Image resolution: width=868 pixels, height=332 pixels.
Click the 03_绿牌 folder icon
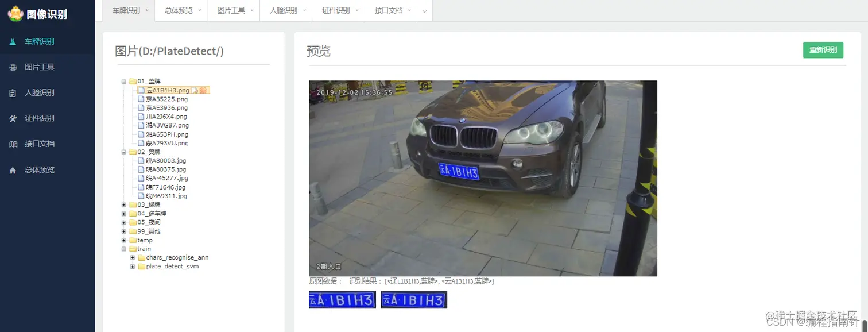133,205
